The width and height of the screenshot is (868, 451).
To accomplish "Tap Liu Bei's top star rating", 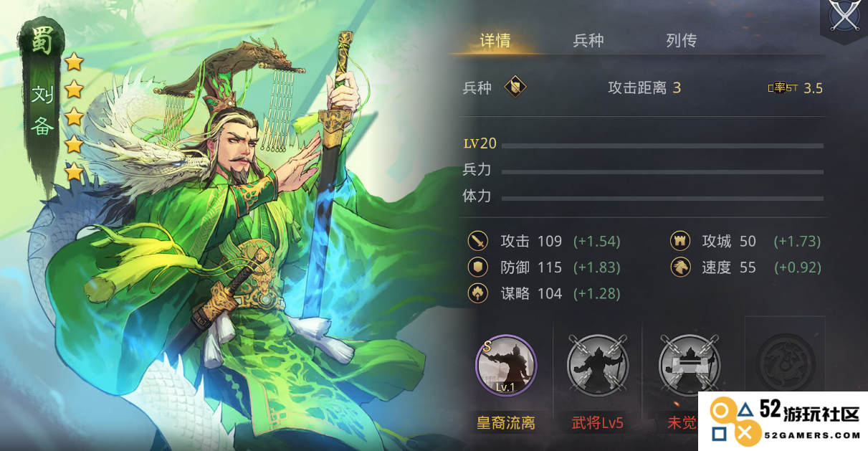I will pos(75,62).
